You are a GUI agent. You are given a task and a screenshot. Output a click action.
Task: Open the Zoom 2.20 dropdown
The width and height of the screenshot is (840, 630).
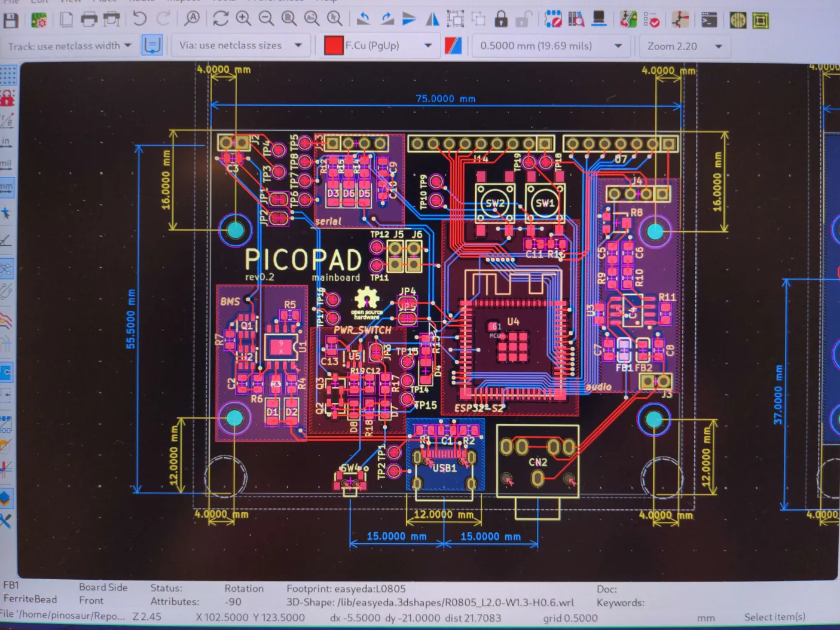click(685, 46)
